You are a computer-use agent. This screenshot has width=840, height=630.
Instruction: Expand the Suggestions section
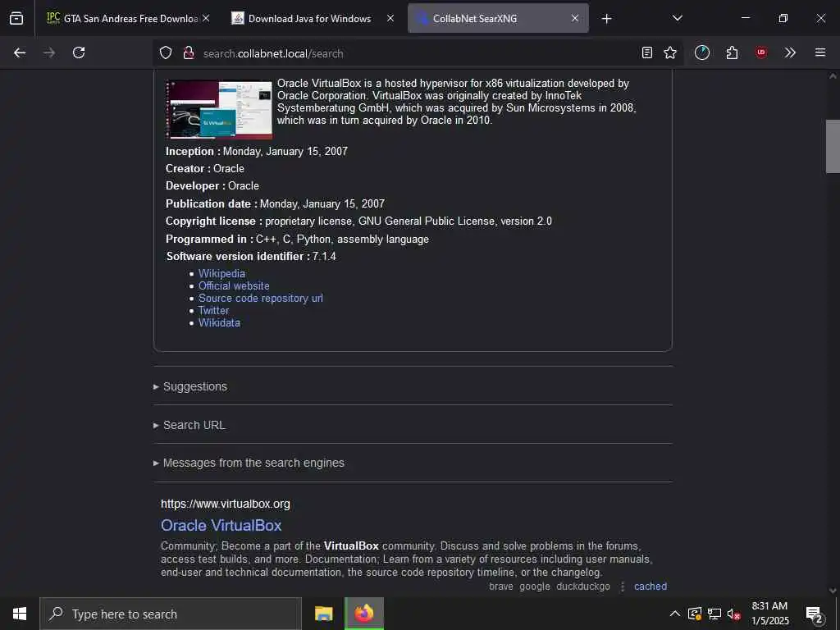(195, 386)
